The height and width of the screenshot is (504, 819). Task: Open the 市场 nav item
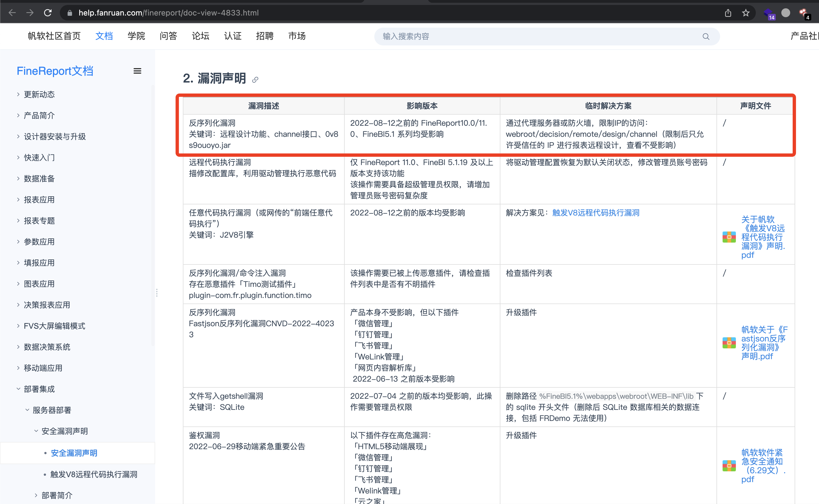(297, 36)
